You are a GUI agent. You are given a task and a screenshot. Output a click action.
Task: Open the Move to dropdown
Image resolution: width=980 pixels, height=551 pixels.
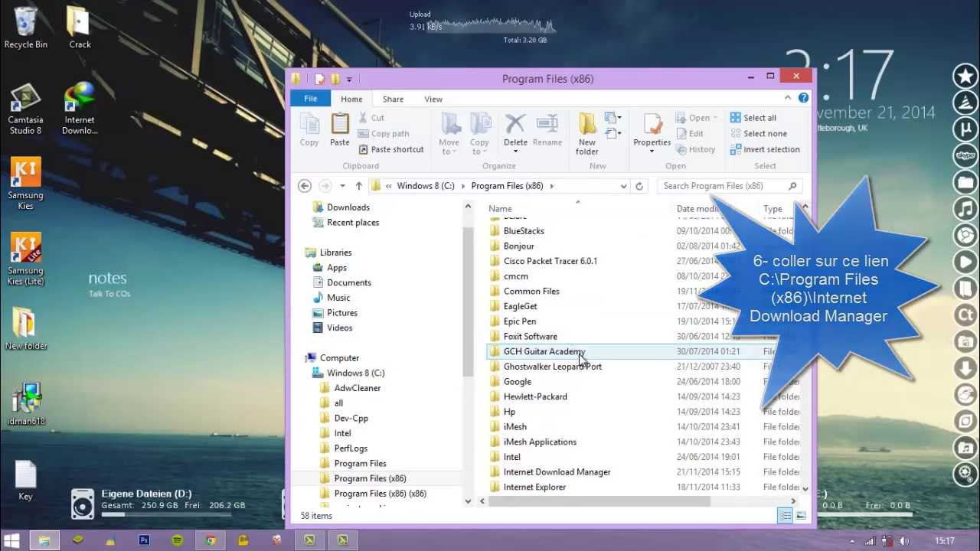click(449, 134)
